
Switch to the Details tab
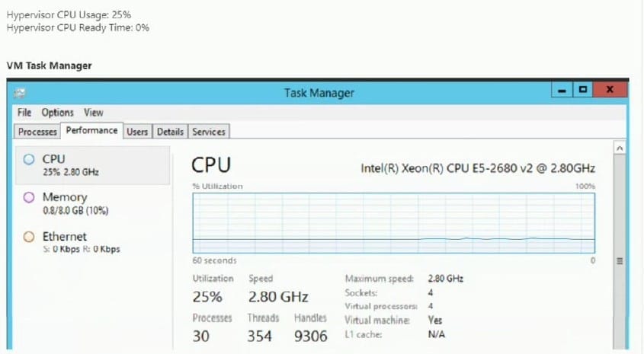tap(170, 132)
